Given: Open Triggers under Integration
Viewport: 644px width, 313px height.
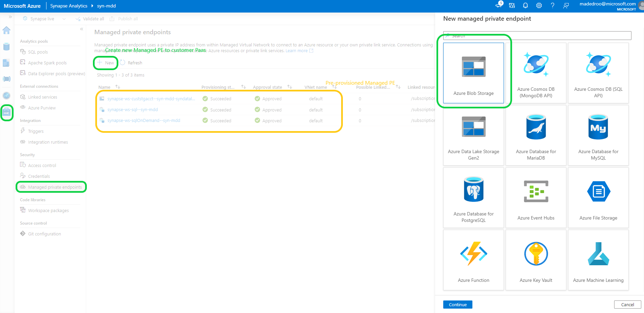Looking at the screenshot, I should pos(36,131).
